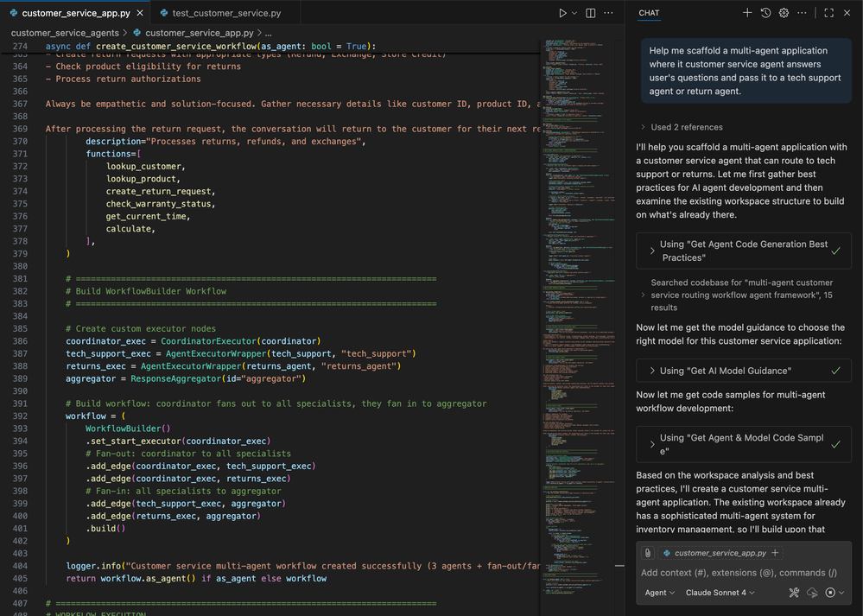Click customer_service_agents breadcrumb folder
Viewport: 863px width, 616px height.
pos(65,33)
